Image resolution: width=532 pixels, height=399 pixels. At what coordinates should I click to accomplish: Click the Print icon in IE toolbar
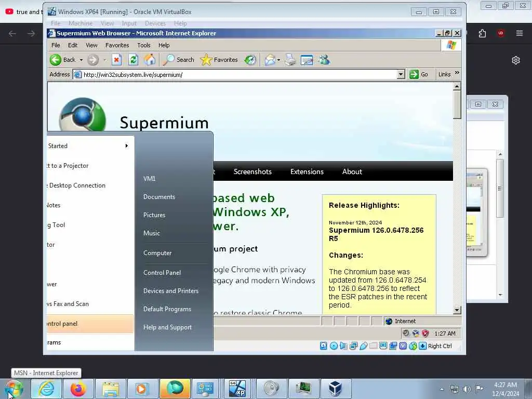290,60
